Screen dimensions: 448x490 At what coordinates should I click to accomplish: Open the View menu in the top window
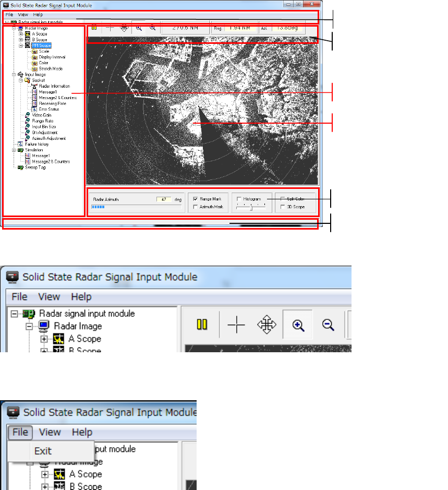23,15
